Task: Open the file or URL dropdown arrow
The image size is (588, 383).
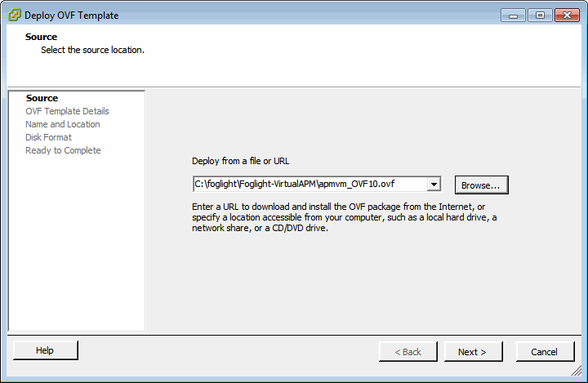Action: (434, 185)
